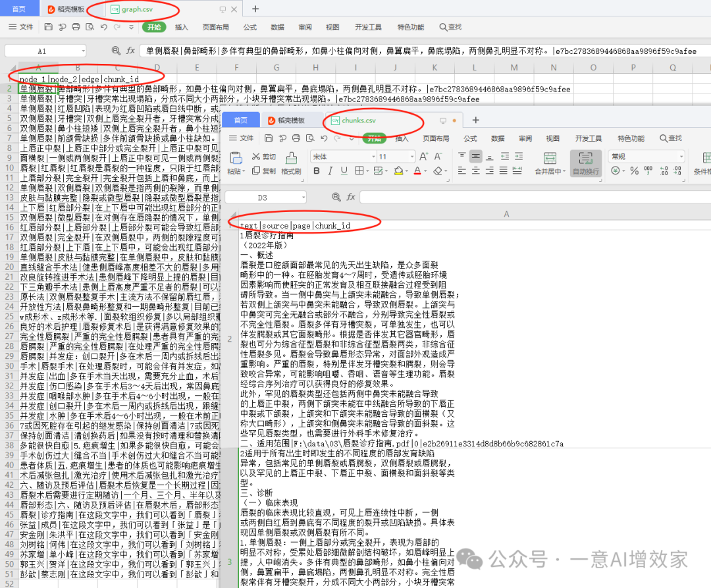Open 开发工具 tab in graph.csv window
711x588 pixels.
368,27
